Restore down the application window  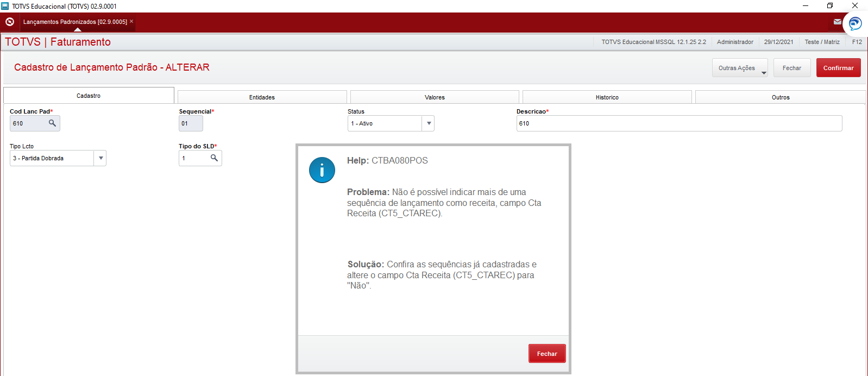tap(830, 5)
